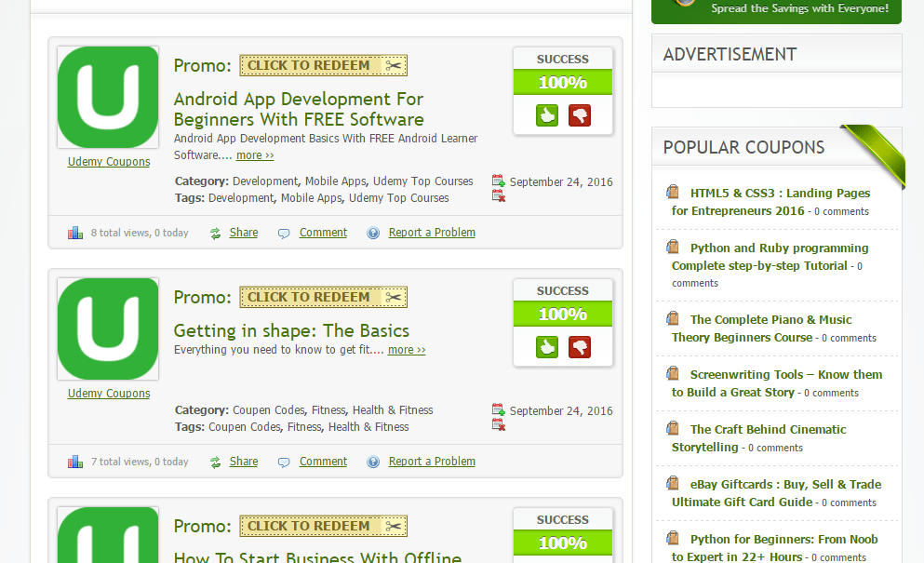Click coupon icon beside eBay Giftcards
924x563 pixels.
pos(673,483)
